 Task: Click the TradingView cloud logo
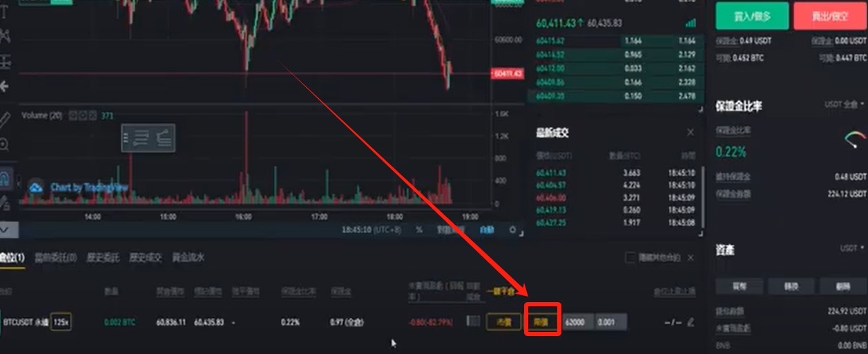click(35, 187)
